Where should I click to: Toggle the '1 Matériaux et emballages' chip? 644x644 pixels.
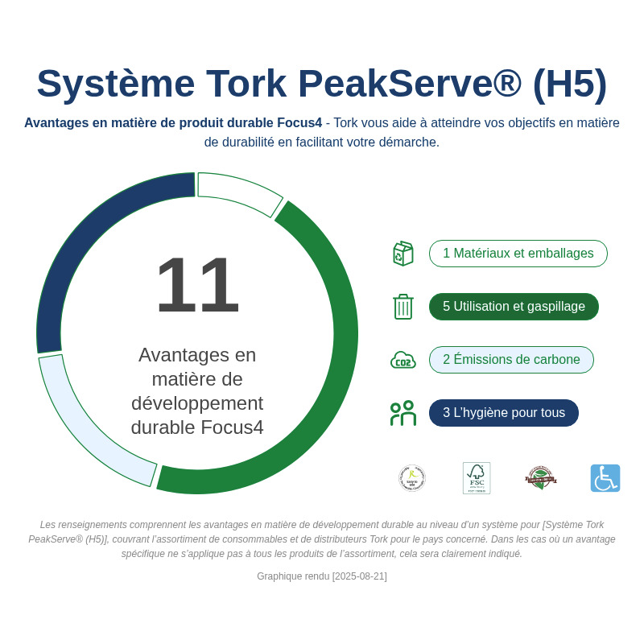(x=518, y=254)
